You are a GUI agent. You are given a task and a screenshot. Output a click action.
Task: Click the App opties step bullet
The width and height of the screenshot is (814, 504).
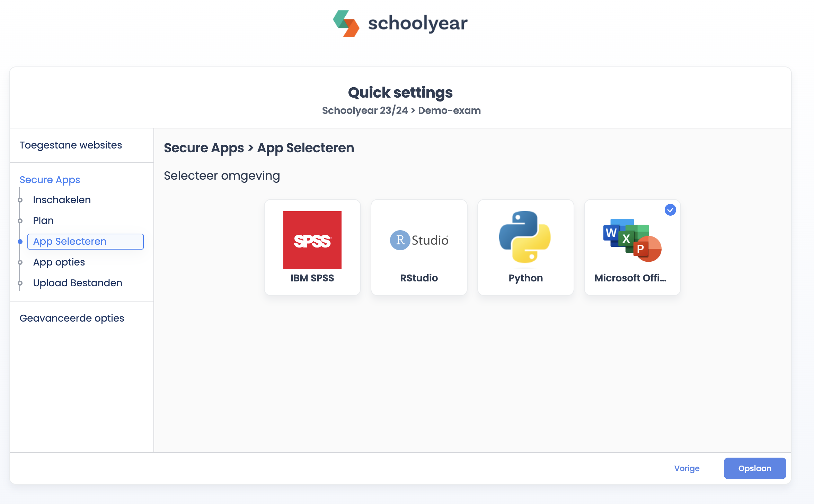(20, 262)
